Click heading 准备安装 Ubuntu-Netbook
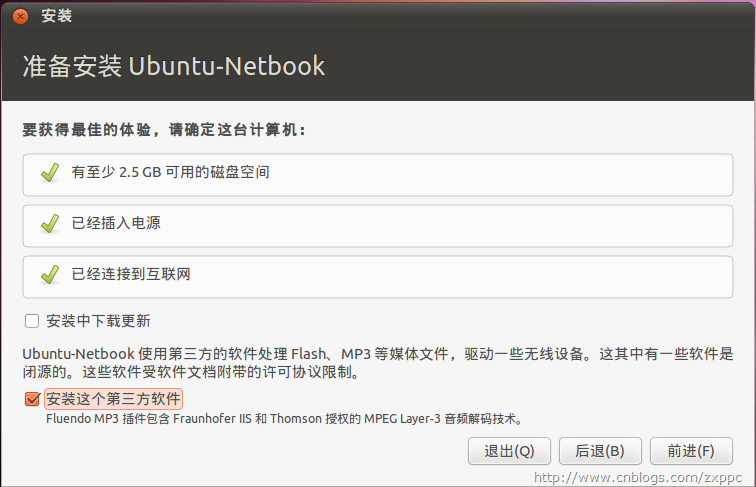 tap(174, 66)
